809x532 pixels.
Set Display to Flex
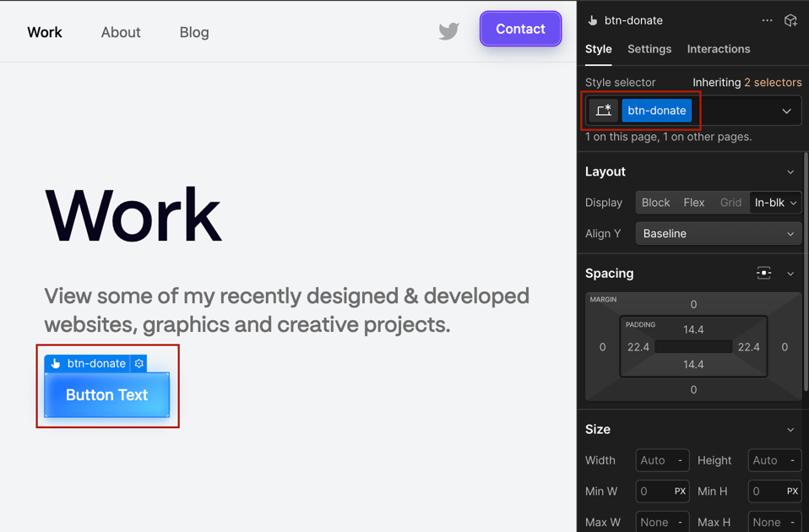coord(693,202)
